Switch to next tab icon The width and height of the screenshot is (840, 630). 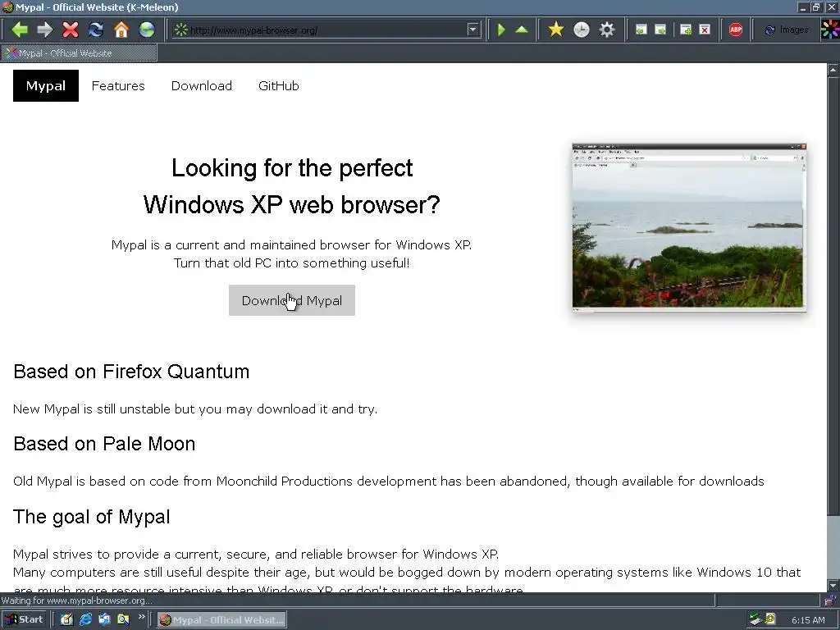(661, 30)
